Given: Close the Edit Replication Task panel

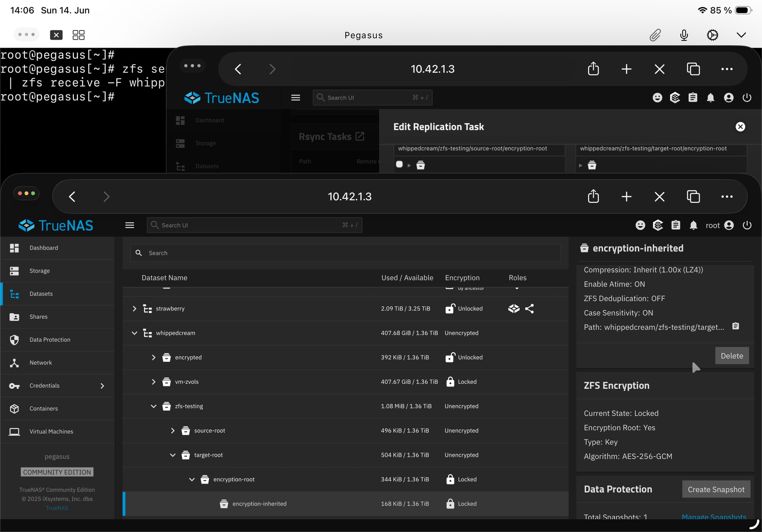Looking at the screenshot, I should (x=740, y=127).
